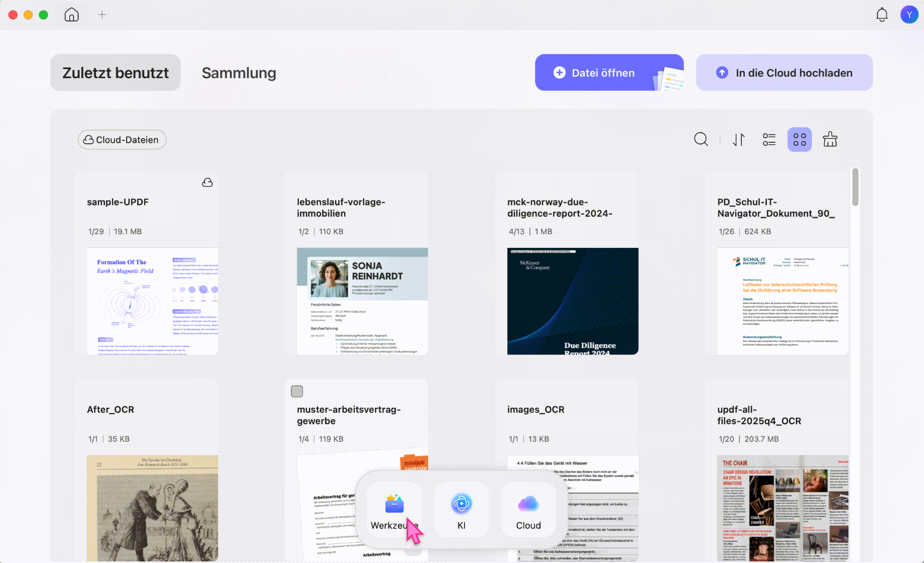The height and width of the screenshot is (563, 924).
Task: Click the Datei öffnen button
Action: click(x=609, y=73)
